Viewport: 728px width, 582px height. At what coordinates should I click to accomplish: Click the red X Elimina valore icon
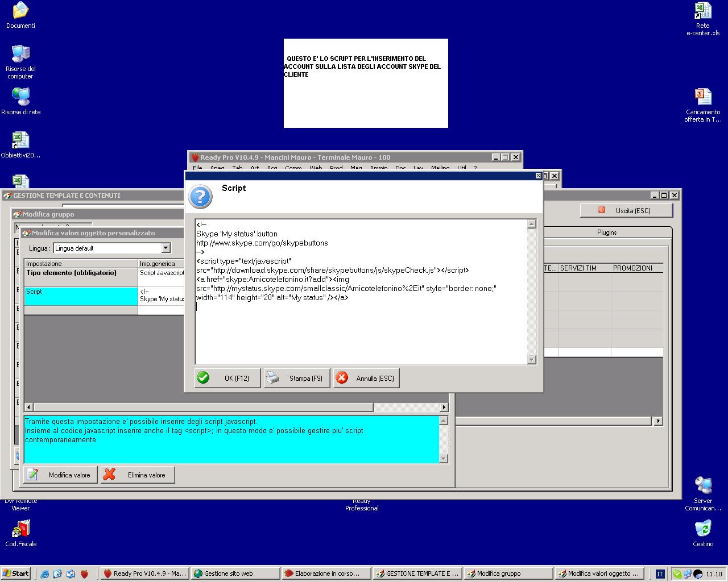[x=110, y=475]
